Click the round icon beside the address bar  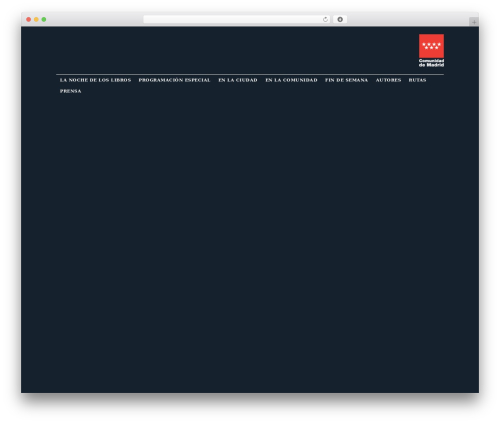coord(340,19)
